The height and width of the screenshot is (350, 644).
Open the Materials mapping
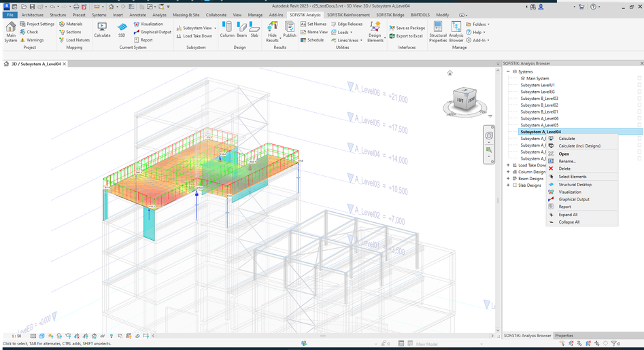pos(71,24)
